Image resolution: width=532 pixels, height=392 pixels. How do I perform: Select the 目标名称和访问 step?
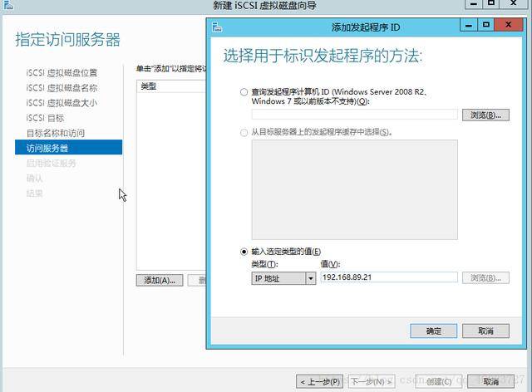point(56,133)
